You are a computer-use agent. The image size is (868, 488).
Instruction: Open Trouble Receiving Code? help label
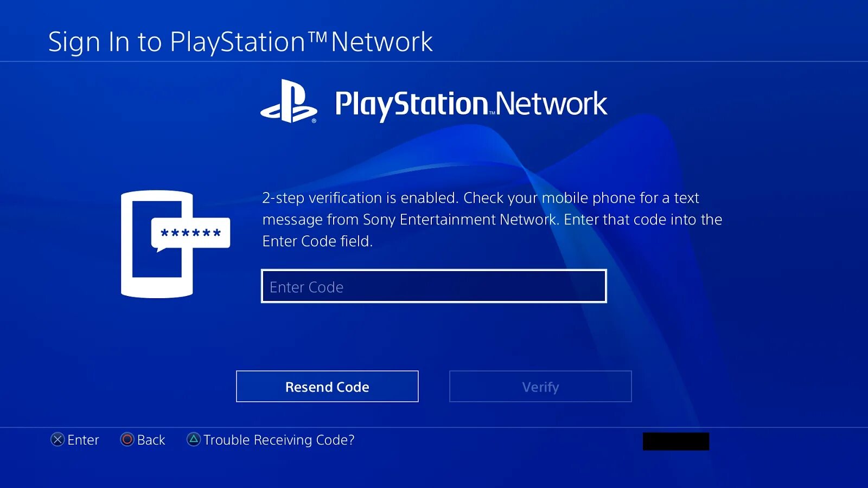pos(279,440)
